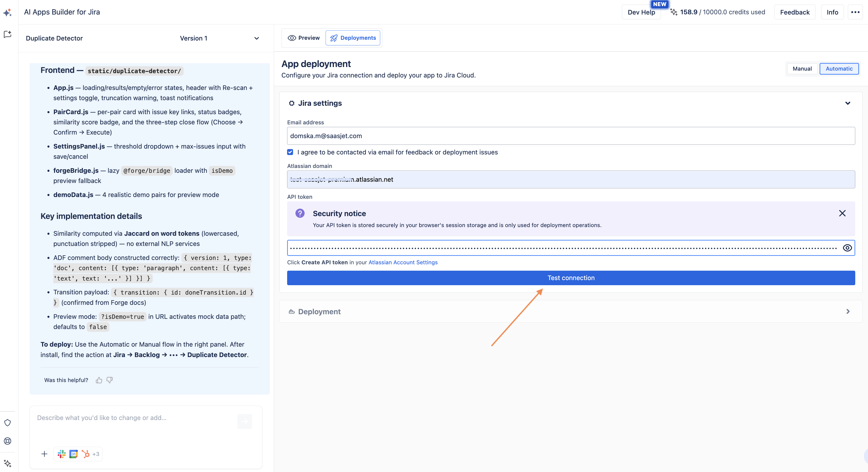Click the @forge/bridge code snippet
The image size is (868, 472).
pos(147,171)
